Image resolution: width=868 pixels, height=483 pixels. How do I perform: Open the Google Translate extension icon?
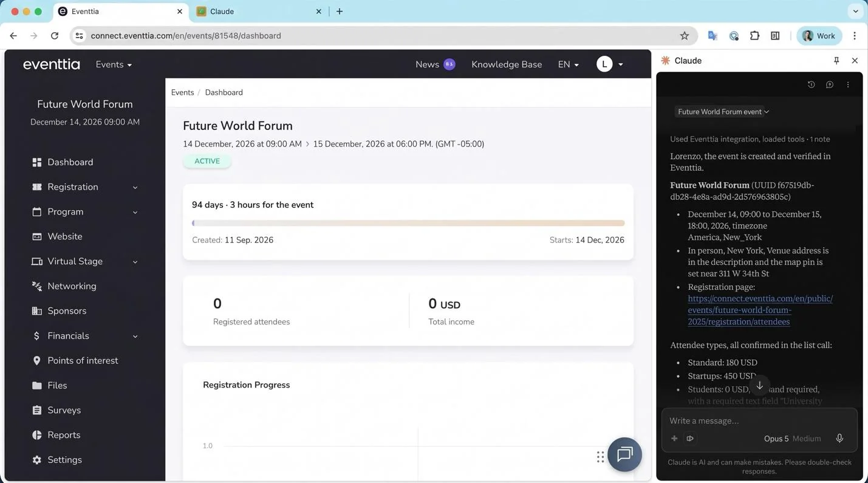[x=713, y=36]
